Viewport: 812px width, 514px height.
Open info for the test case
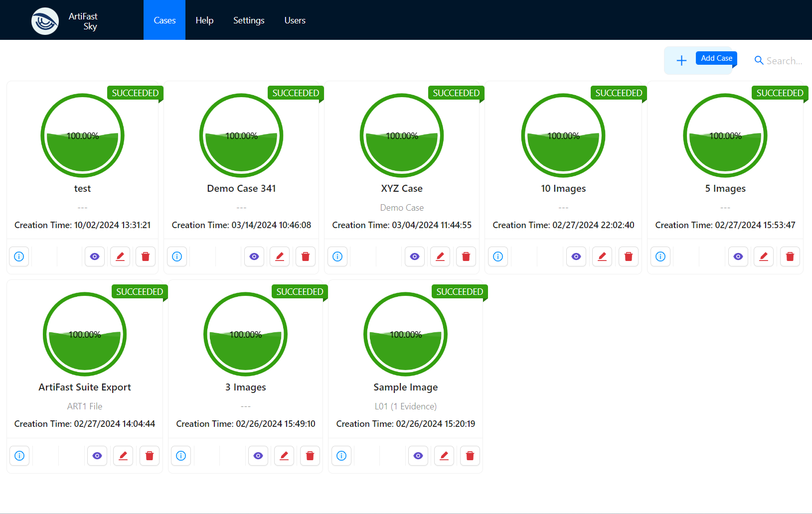pos(19,257)
